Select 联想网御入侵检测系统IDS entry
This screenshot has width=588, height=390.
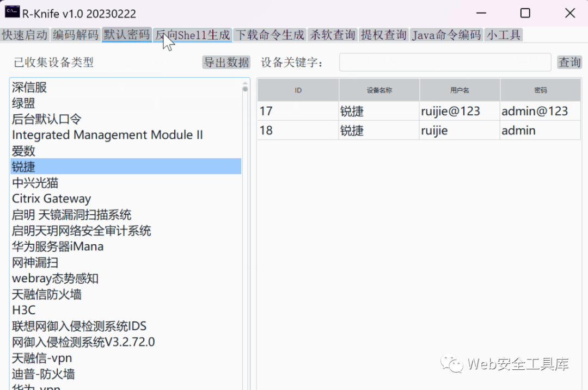(x=126, y=326)
